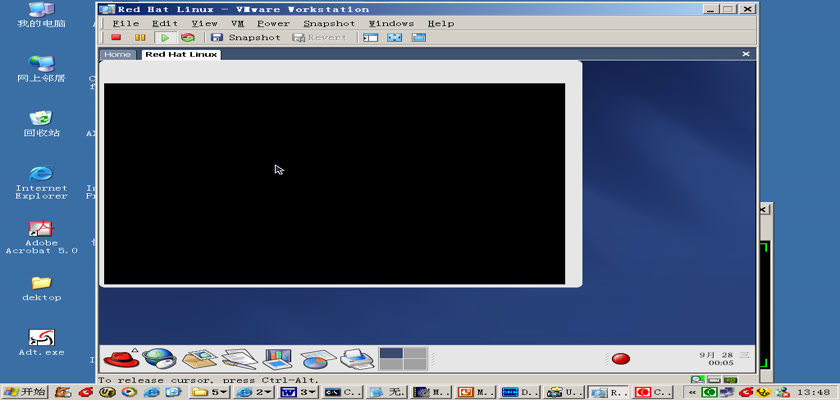Take a Snapshot from the toolbar
This screenshot has width=840, height=400.
(x=245, y=38)
